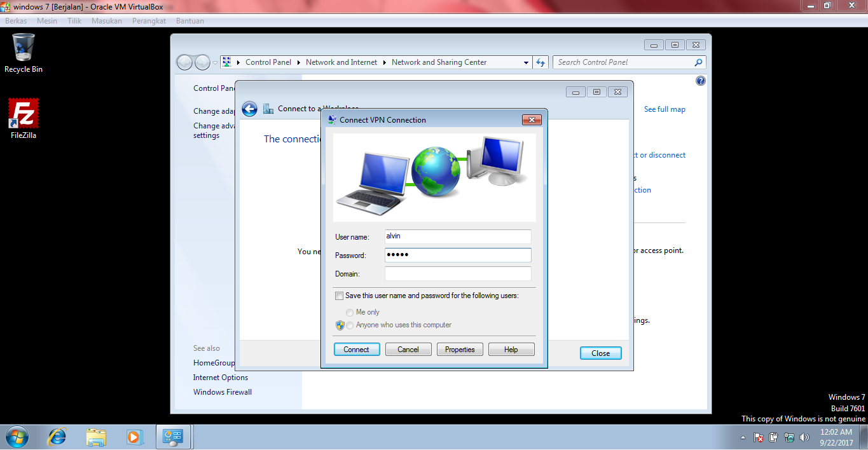Viewport: 868px width, 450px height.
Task: Click the Domain input field
Action: click(458, 273)
